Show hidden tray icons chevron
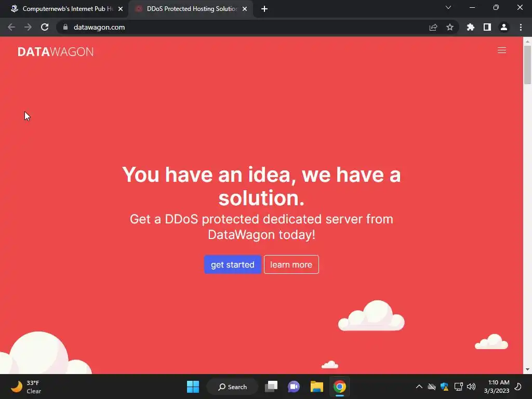Image resolution: width=532 pixels, height=399 pixels. [419, 387]
